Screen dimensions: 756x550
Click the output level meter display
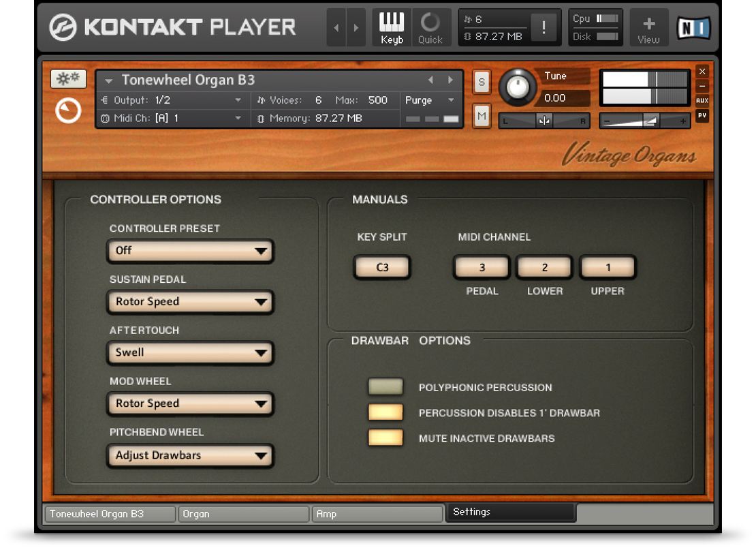tap(645, 87)
